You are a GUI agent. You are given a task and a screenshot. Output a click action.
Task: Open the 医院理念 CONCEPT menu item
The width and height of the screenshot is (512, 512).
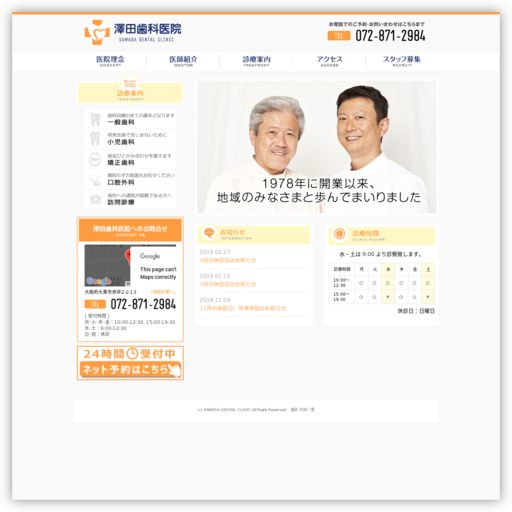click(110, 61)
